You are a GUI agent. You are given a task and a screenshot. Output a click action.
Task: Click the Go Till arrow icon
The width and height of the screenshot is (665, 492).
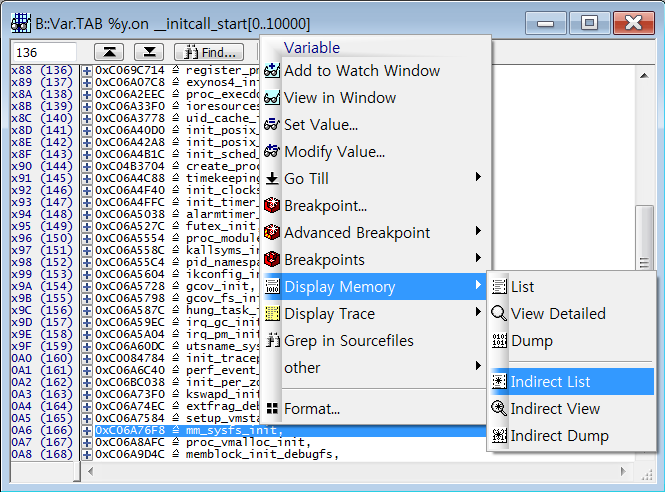pyautogui.click(x=272, y=179)
